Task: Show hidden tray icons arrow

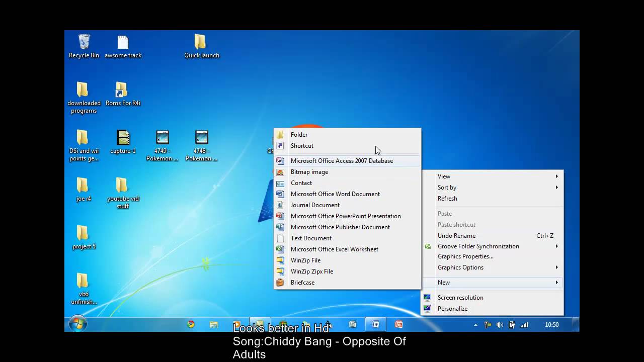Action: click(x=476, y=325)
